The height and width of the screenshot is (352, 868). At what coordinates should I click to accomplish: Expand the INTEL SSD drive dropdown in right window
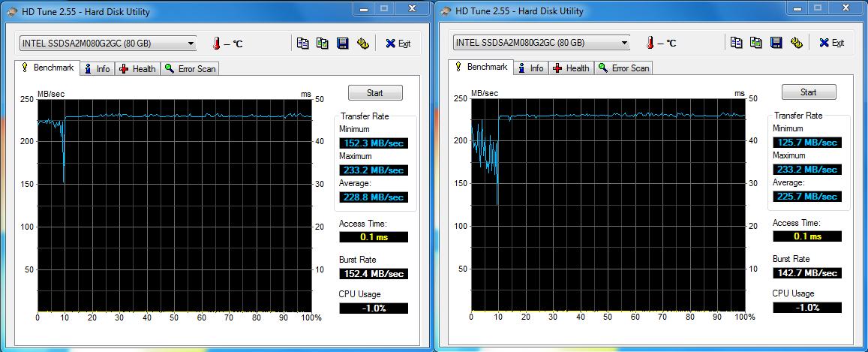tap(624, 43)
